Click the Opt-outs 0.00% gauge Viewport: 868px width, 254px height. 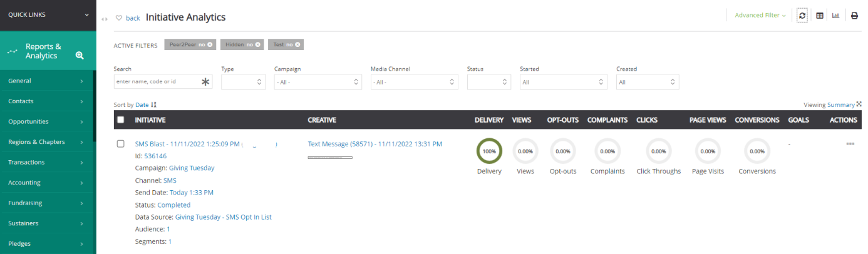coord(562,151)
